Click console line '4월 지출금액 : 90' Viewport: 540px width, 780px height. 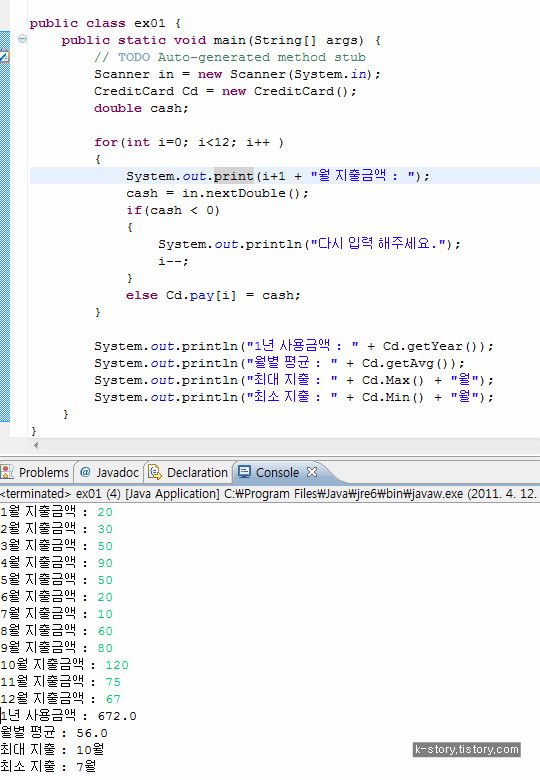[57, 562]
